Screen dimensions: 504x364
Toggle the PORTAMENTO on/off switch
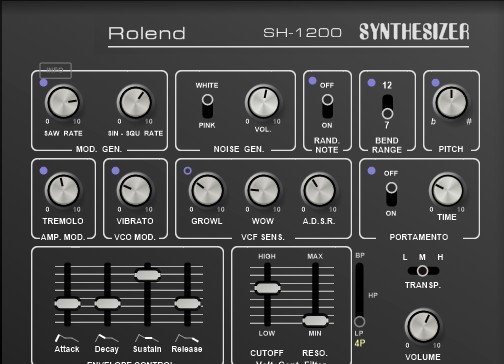(391, 194)
